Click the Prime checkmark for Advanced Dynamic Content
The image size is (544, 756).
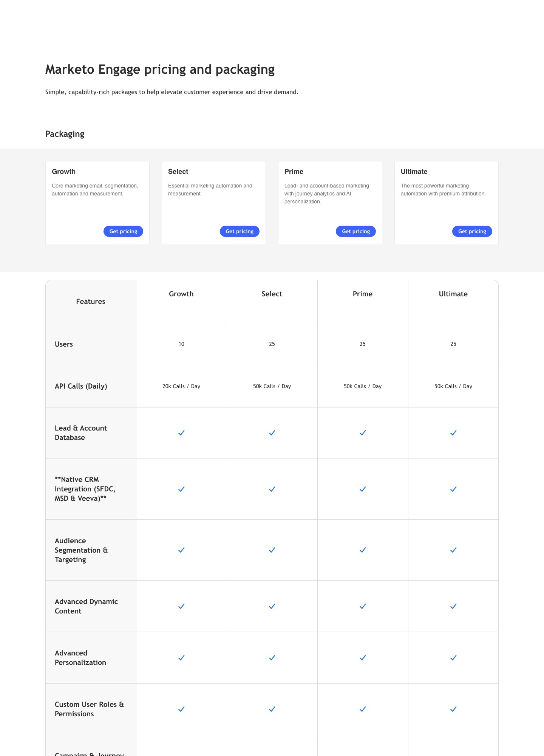(x=363, y=606)
